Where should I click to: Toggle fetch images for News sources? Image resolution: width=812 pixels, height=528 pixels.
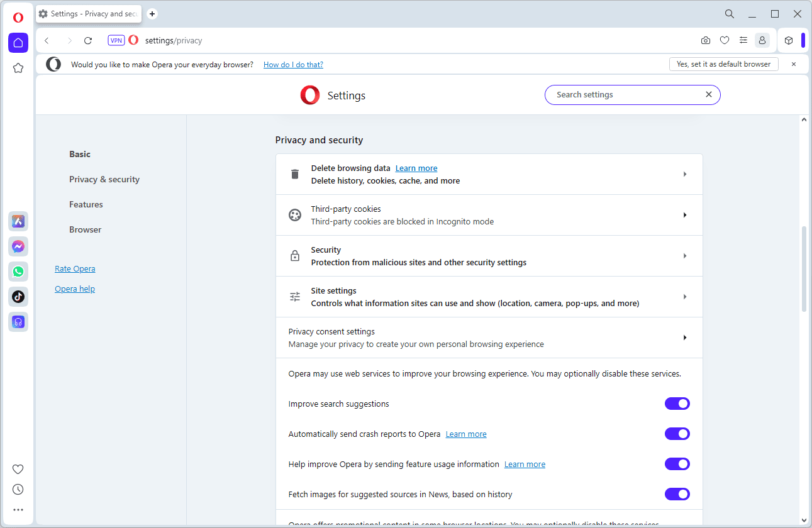pyautogui.click(x=677, y=494)
